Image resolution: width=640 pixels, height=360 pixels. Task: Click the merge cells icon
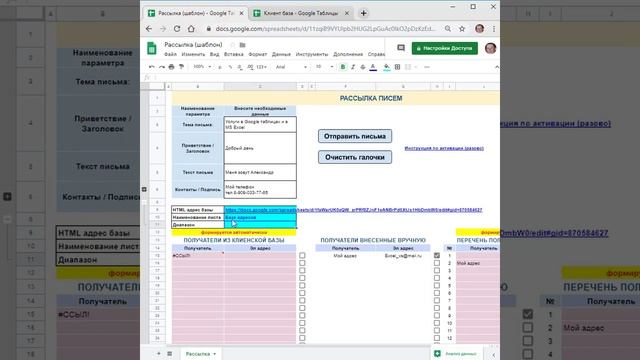tap(407, 67)
